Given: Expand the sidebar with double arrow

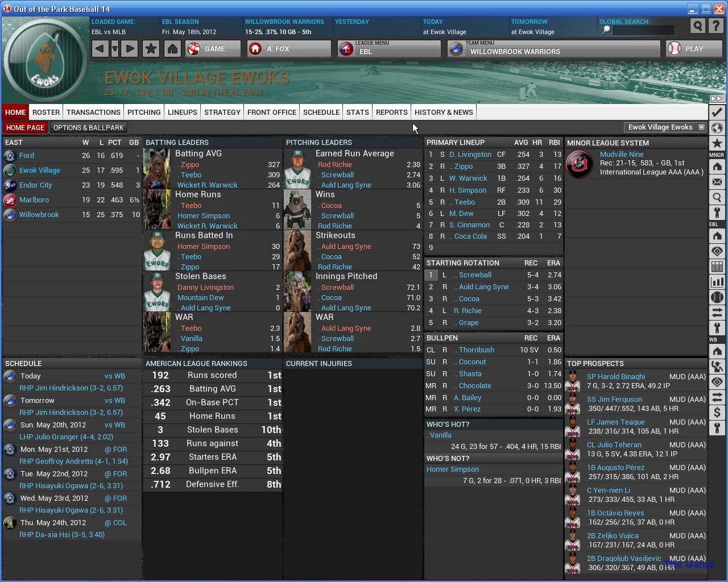Looking at the screenshot, I should pos(717,98).
